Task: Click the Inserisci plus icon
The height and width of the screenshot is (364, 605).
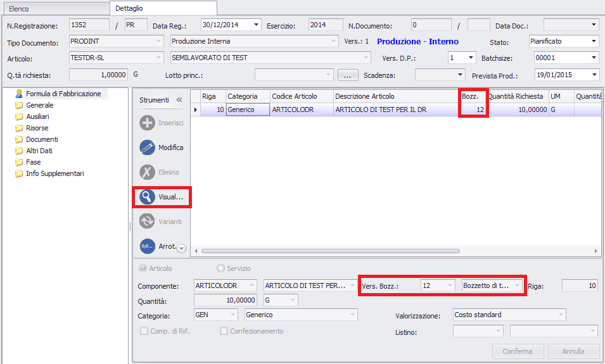Action: point(147,123)
